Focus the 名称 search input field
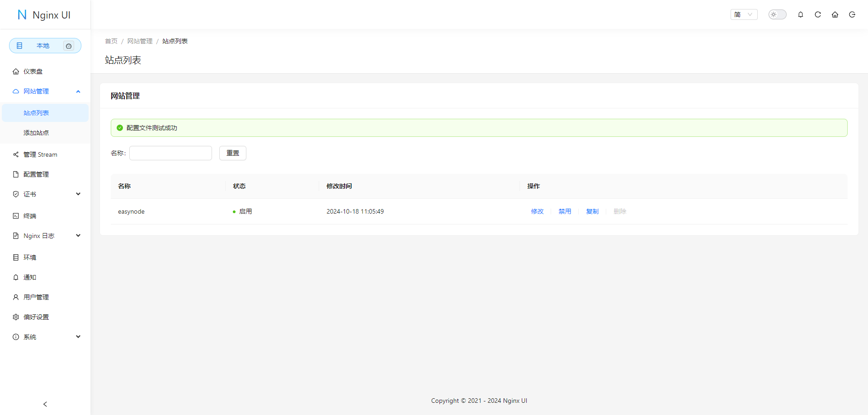 [170, 153]
